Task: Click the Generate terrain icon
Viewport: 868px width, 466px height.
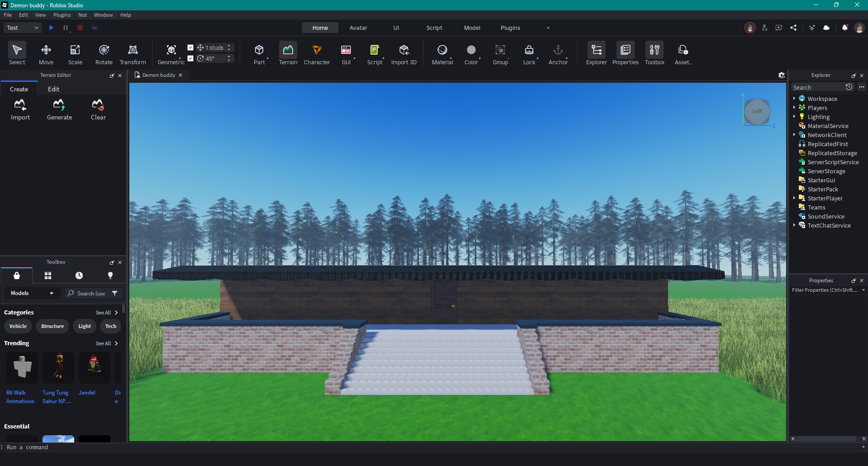Action: tap(59, 109)
